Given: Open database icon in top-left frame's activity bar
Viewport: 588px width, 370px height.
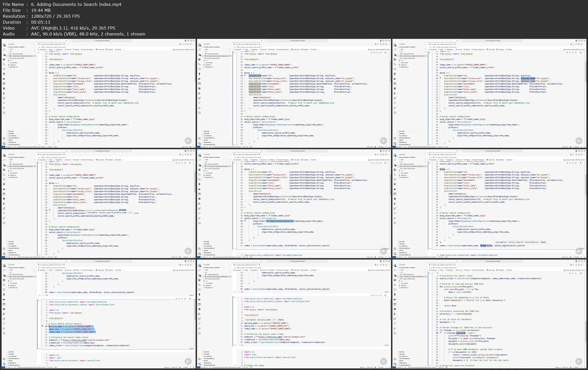Looking at the screenshot, I should point(4,113).
